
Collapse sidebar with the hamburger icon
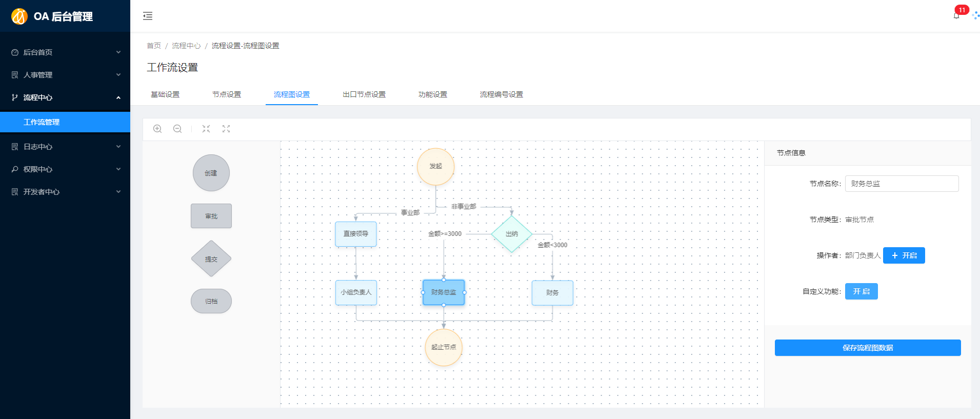[x=148, y=16]
